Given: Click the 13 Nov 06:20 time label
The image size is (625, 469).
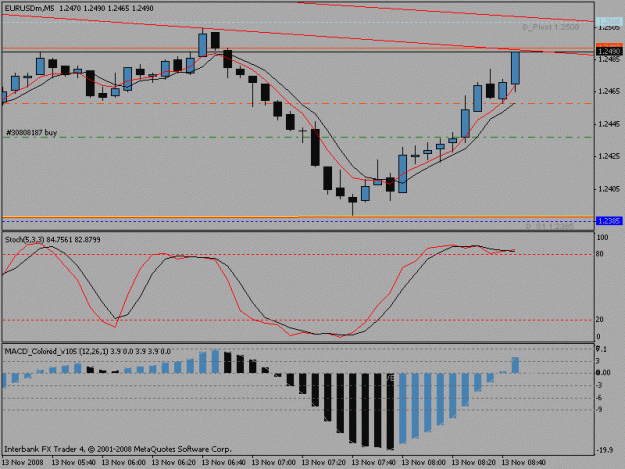Looking at the screenshot, I should coord(173,462).
